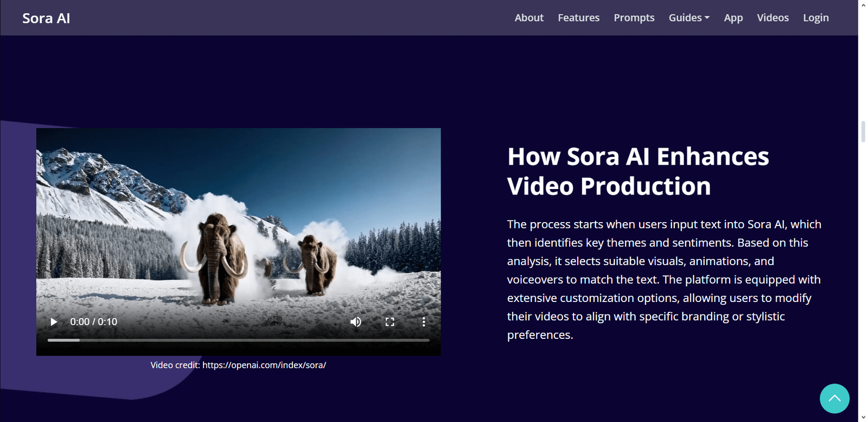Navigate to App page

733,18
